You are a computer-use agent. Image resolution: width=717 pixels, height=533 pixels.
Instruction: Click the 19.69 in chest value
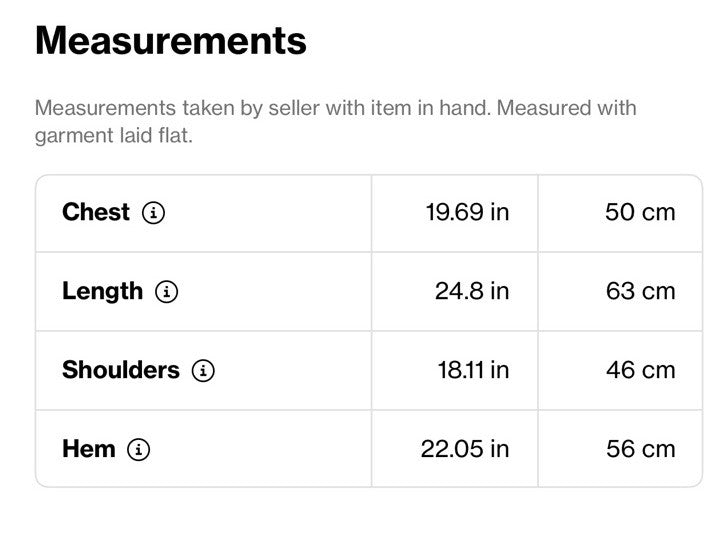click(467, 212)
